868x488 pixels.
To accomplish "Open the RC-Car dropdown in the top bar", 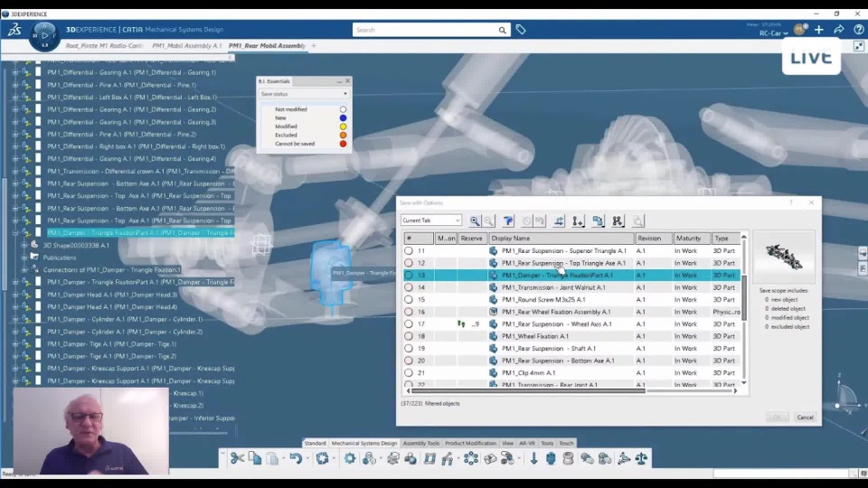I will pyautogui.click(x=773, y=33).
